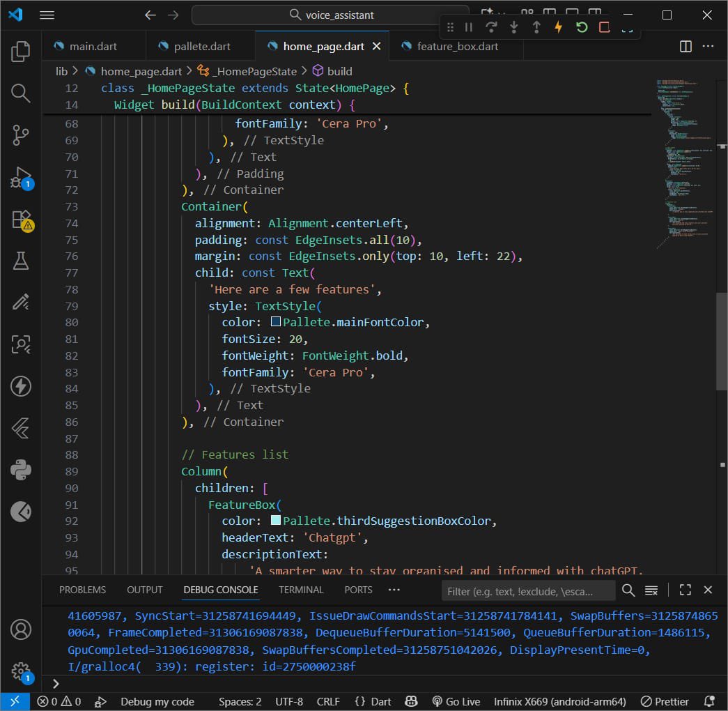Click the Step Into debug button
728x711 pixels.
[514, 27]
